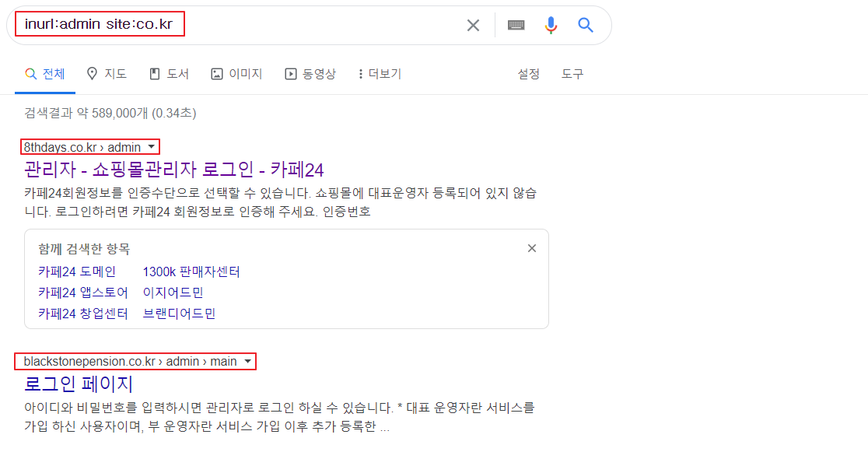Search related term 카페24 창업센터
868x452 pixels.
[83, 314]
